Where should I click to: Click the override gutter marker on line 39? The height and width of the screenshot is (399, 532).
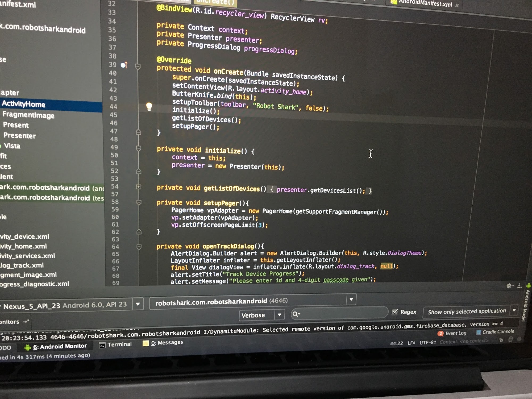(124, 65)
